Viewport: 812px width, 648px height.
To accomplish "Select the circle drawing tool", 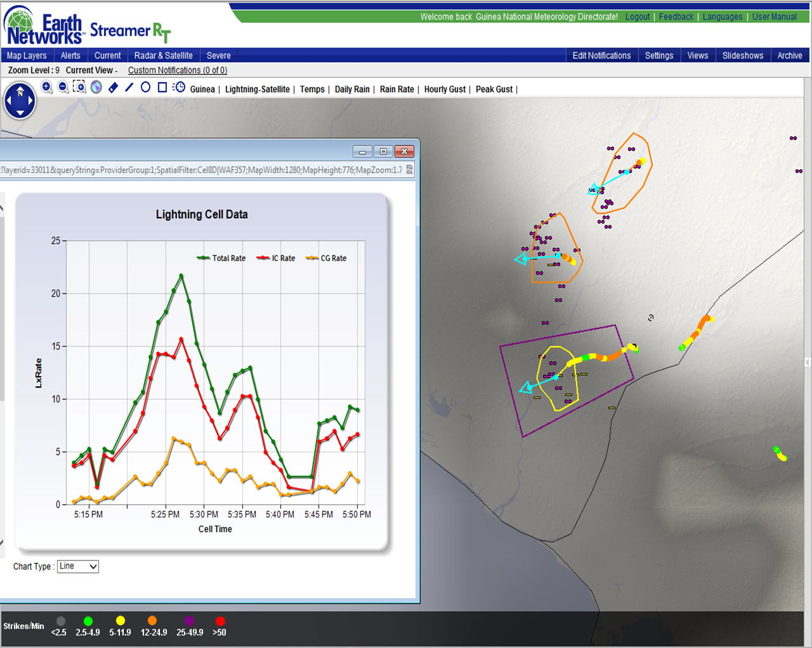I will (146, 87).
